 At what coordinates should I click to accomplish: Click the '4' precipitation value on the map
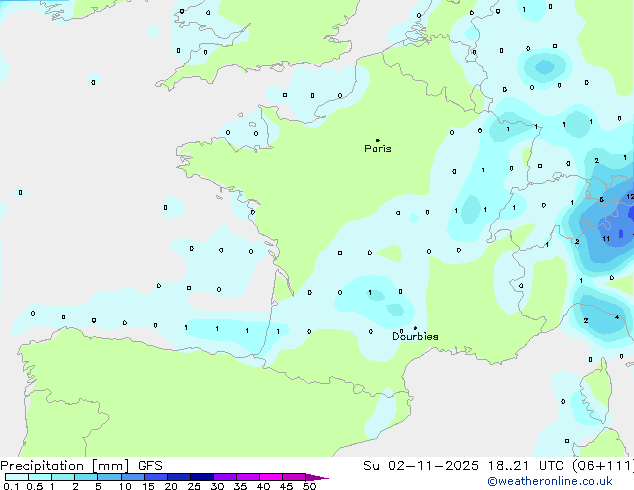click(617, 317)
